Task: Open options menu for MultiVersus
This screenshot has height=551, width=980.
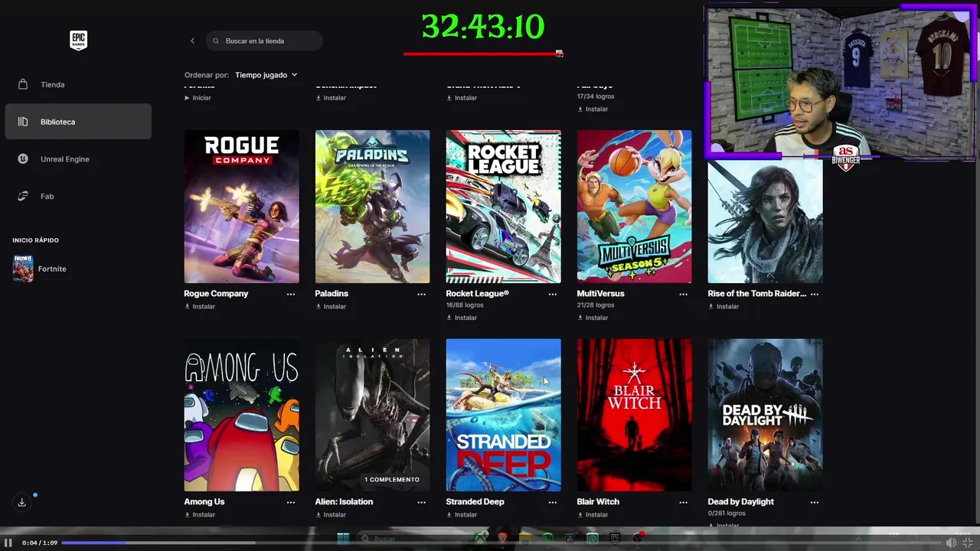Action: click(x=684, y=294)
